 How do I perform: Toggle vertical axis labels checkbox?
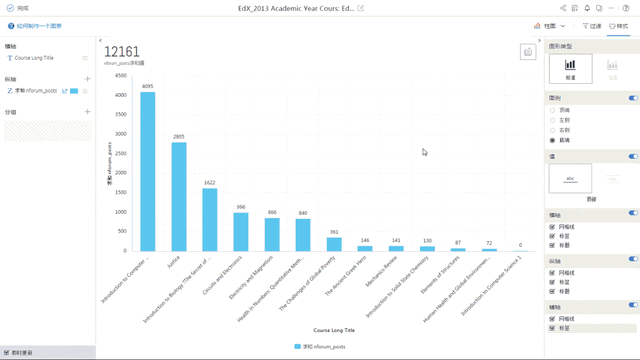[552, 282]
